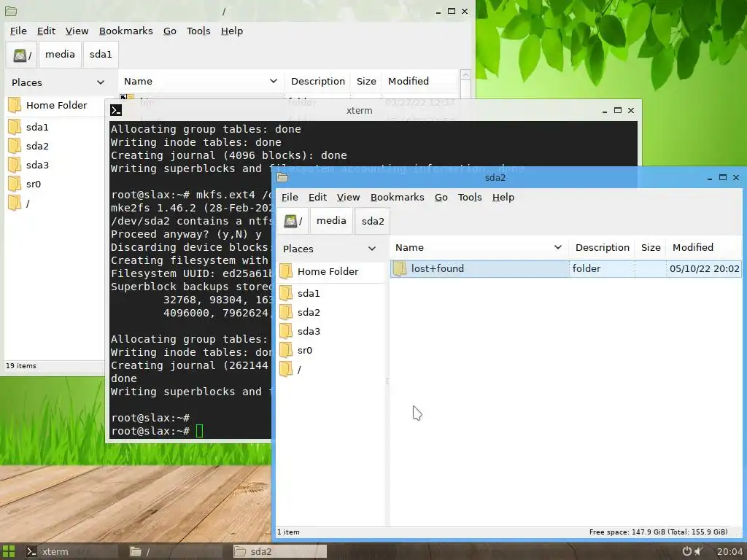Screen dimensions: 747x560
Task: Open xterm from the taskbar
Action: click(x=71, y=551)
